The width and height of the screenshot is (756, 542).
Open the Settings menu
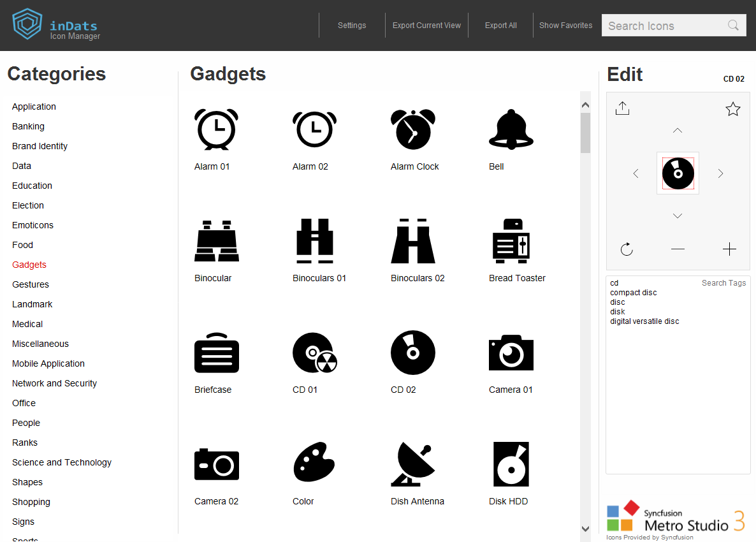(x=351, y=26)
